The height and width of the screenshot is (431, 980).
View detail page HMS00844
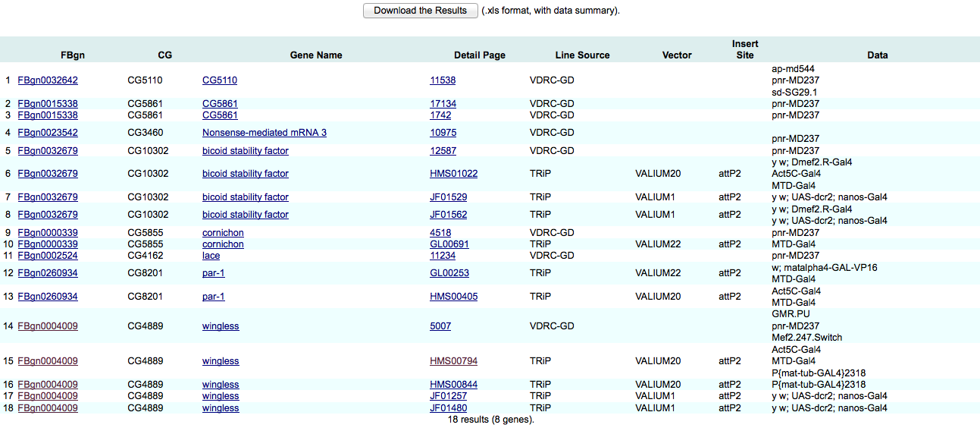454,385
